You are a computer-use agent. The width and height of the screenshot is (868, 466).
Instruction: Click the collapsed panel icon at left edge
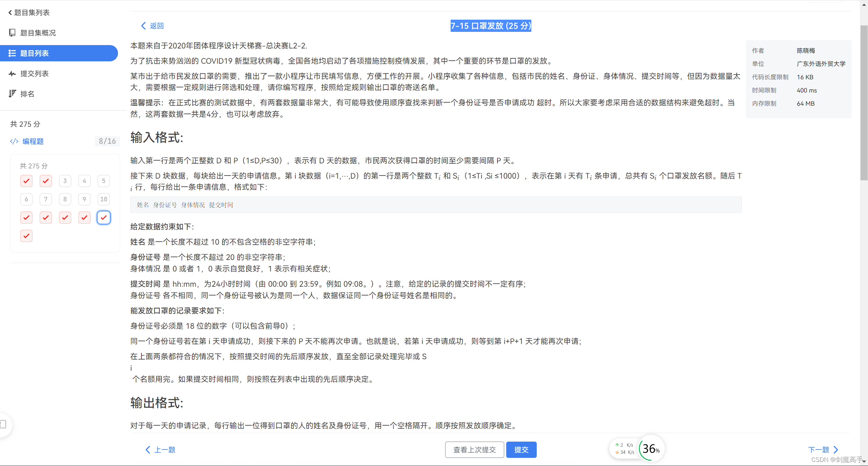pos(3,424)
